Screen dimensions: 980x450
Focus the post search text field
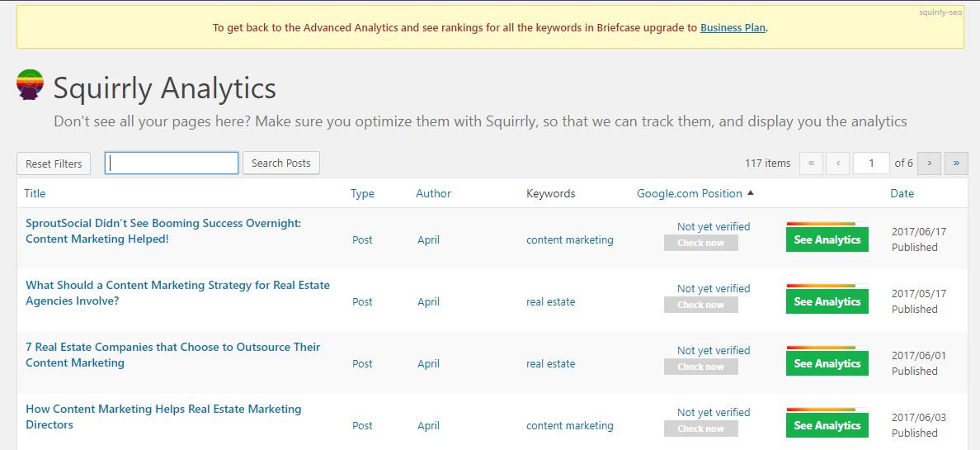coord(172,163)
